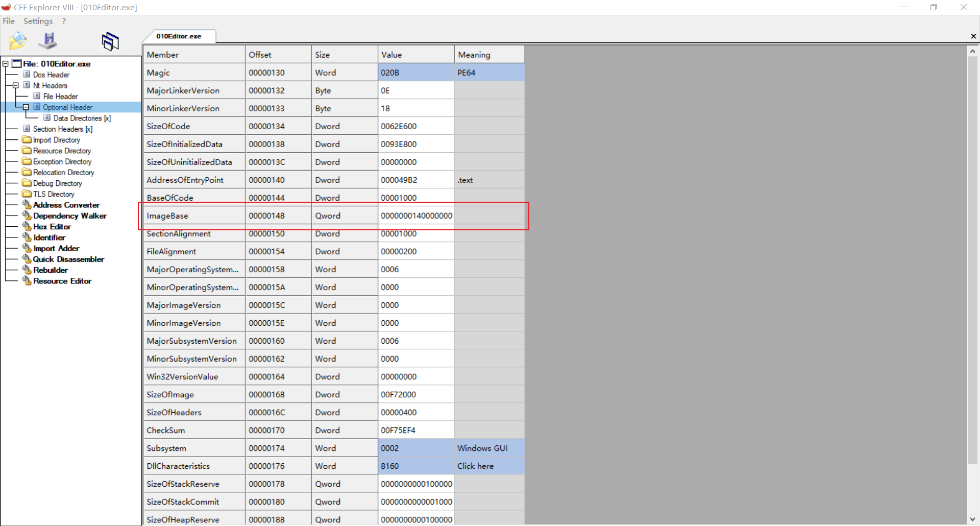The image size is (980, 526).
Task: Click the Quick Disassembler tool icon
Action: click(x=27, y=259)
